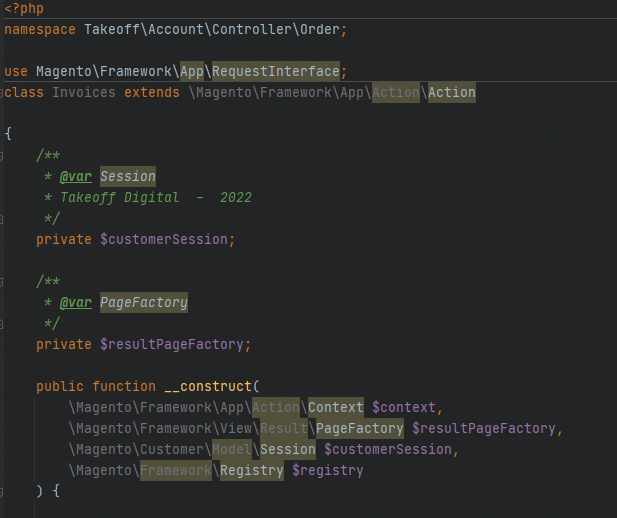Place cursor on $customerSession private property
Image resolution: width=617 pixels, height=518 pixels.
pyautogui.click(x=164, y=239)
